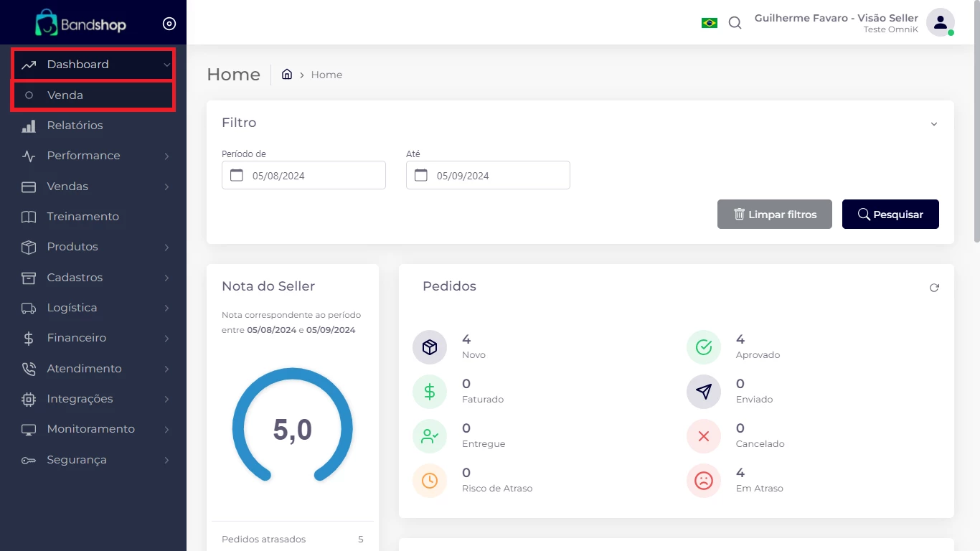Click the Período de date field
This screenshot has width=980, height=551.
click(303, 175)
